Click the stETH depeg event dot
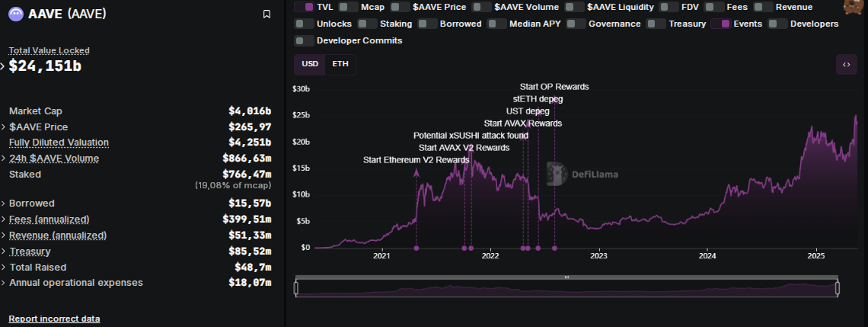868x327 pixels. [x=538, y=248]
